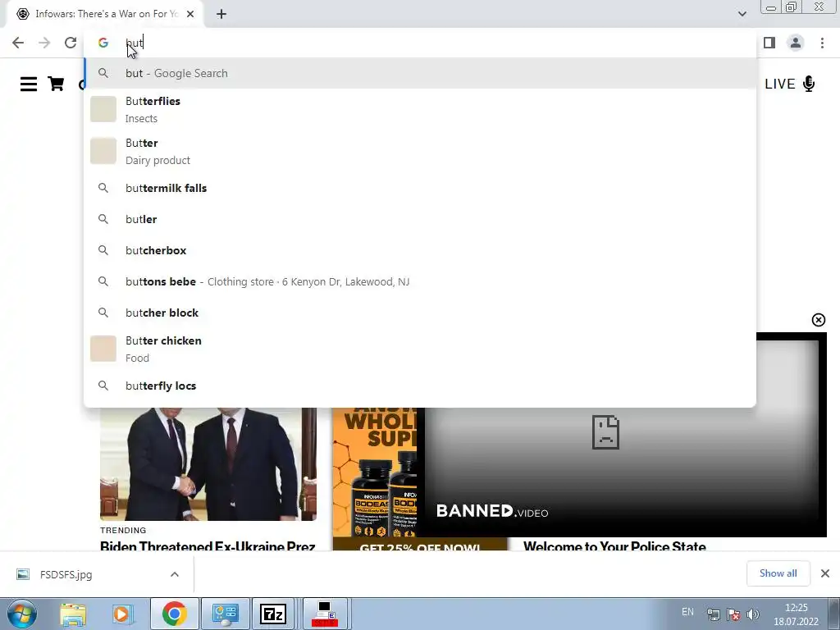Click the browser back arrow
The width and height of the screenshot is (840, 630).
coord(18,43)
